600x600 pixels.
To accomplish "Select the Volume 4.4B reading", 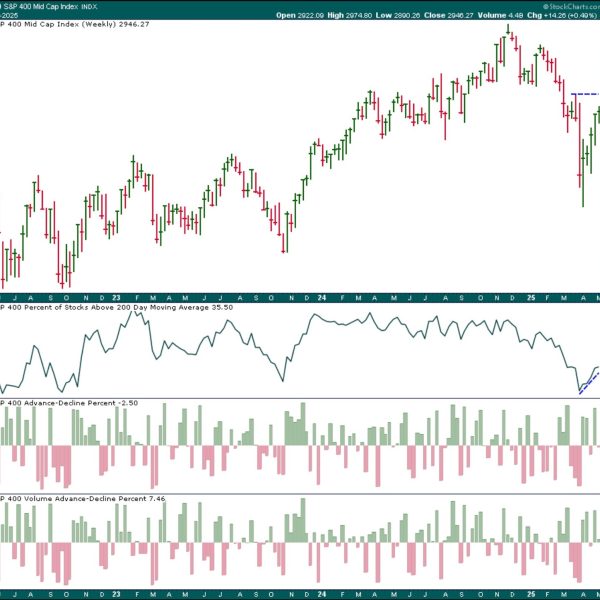I will 500,15.
